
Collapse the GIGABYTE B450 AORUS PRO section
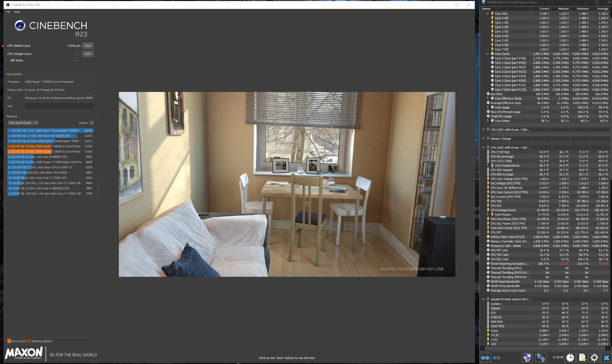click(483, 299)
